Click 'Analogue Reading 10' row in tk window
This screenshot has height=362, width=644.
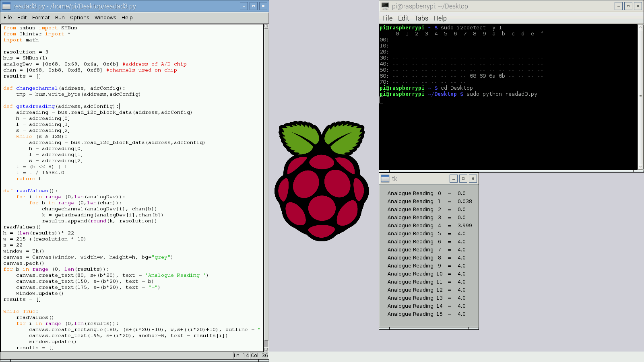[427, 274]
